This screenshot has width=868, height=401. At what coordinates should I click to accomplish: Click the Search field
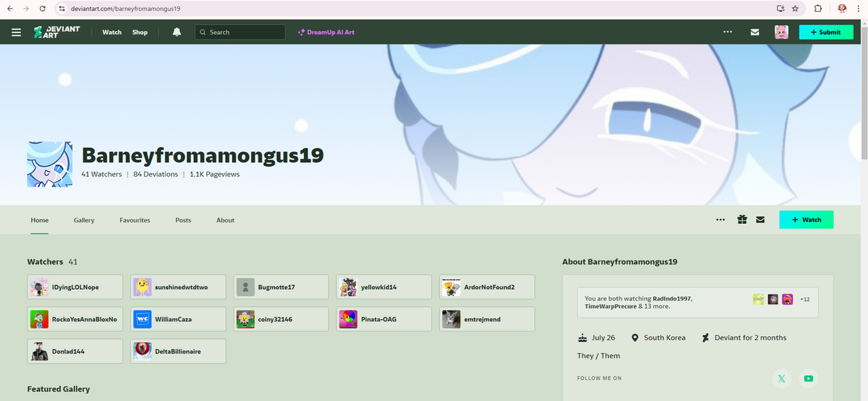click(240, 32)
